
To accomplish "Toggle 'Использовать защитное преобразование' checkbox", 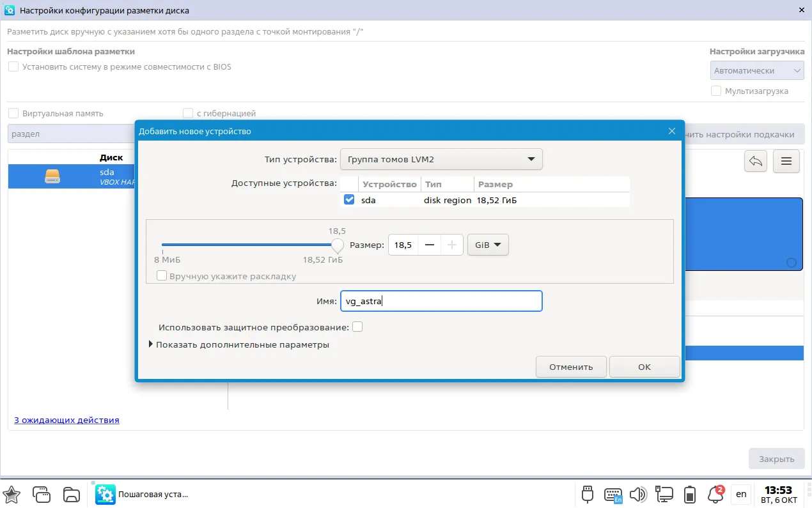I will [357, 327].
